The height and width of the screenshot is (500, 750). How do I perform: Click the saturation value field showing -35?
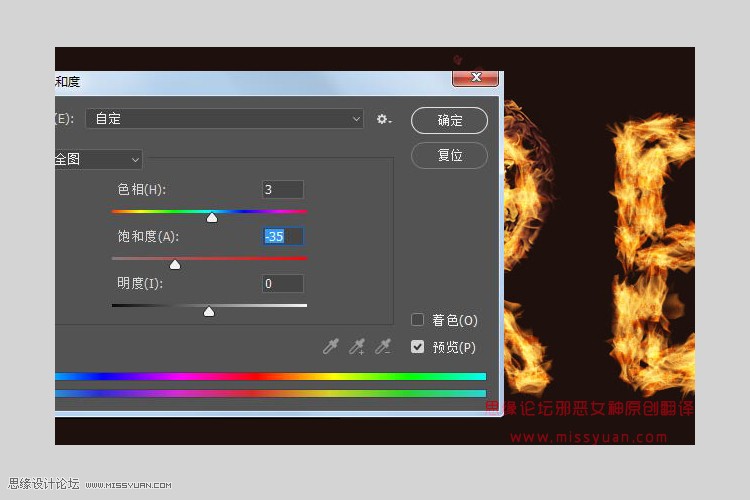[x=283, y=236]
